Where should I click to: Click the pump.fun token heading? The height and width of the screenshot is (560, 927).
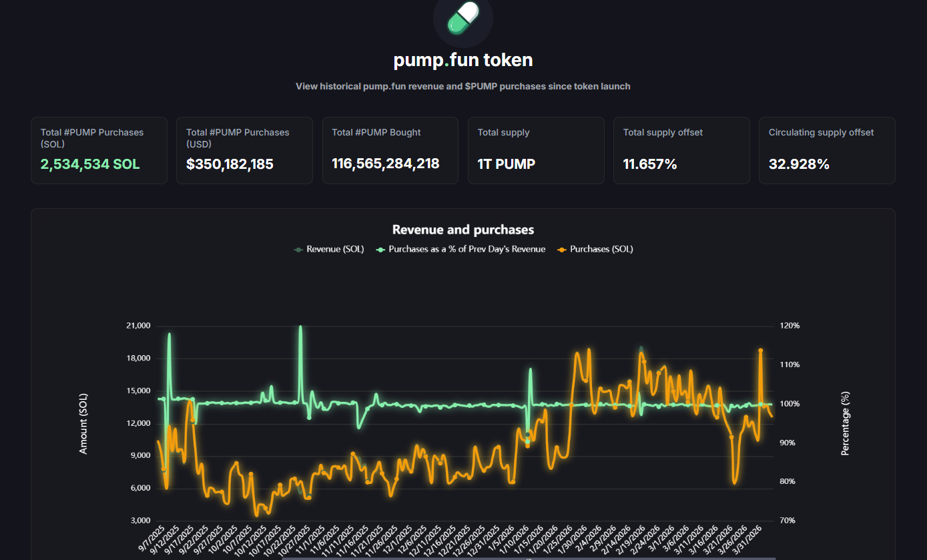(x=462, y=59)
